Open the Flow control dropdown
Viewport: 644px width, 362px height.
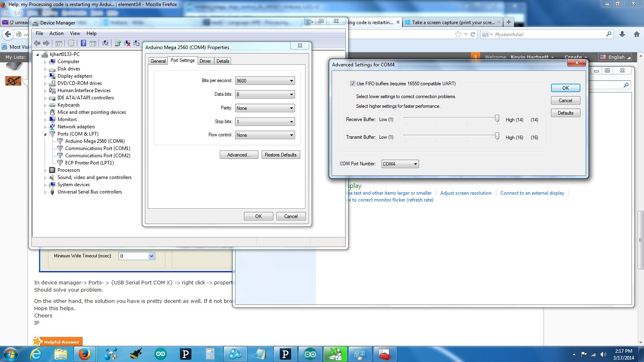[x=265, y=135]
